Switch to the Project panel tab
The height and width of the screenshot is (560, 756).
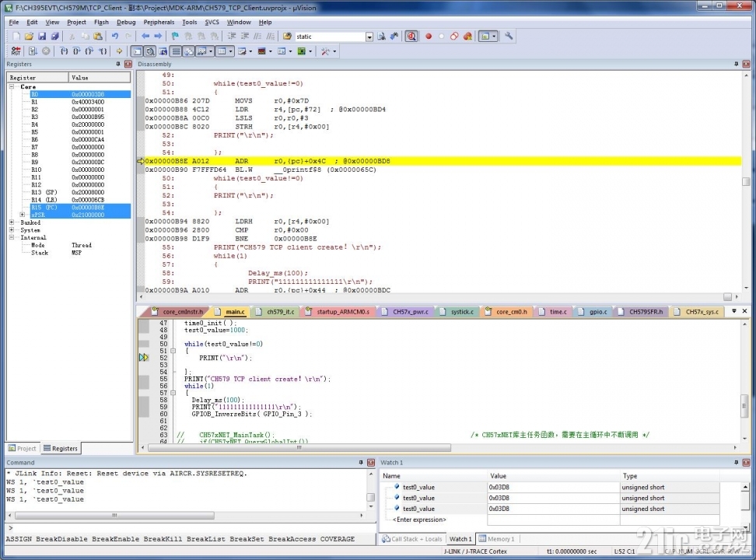click(23, 449)
